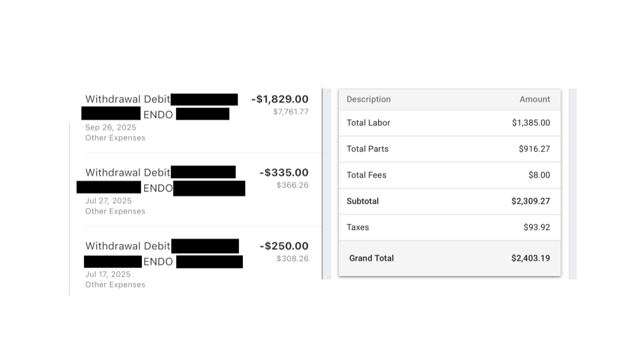Click the Grand Total label
644x364 pixels.
point(371,258)
